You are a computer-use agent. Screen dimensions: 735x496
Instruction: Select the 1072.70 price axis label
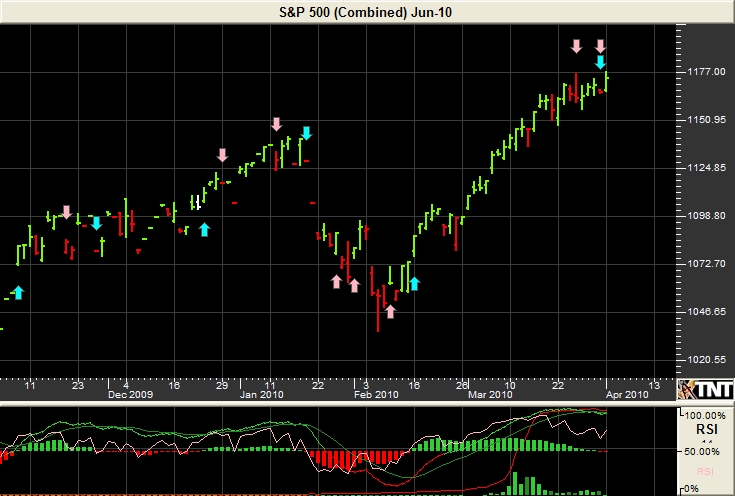[x=706, y=263]
